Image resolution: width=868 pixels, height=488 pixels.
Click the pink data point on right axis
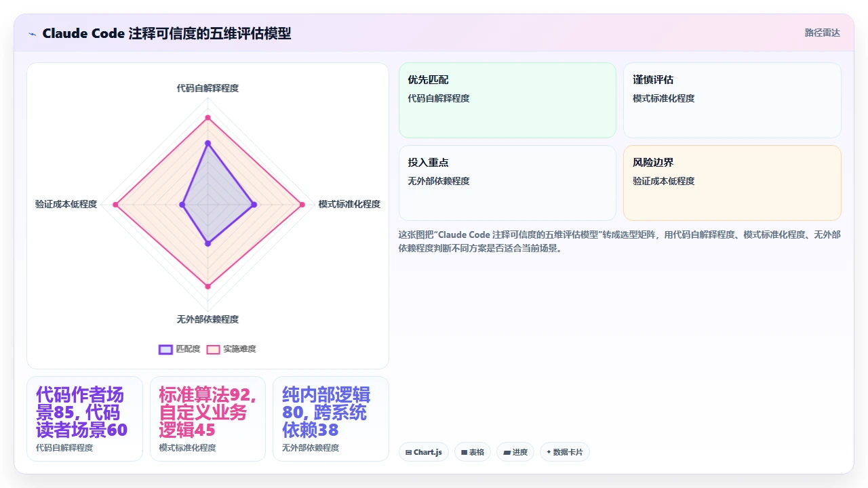click(302, 204)
